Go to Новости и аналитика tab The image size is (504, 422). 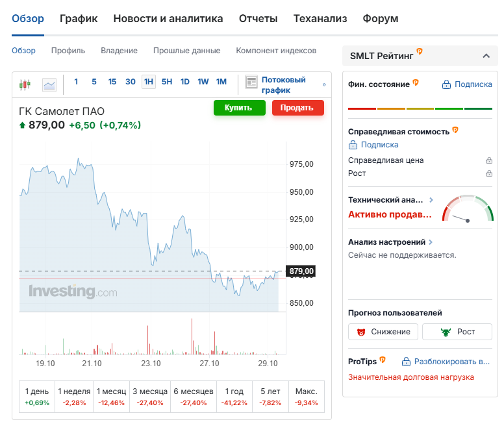[168, 19]
